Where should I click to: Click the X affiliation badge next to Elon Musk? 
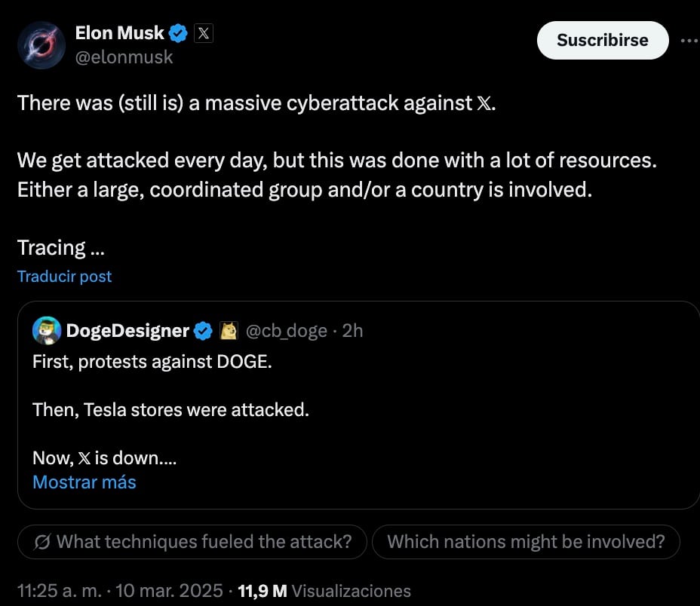[204, 33]
